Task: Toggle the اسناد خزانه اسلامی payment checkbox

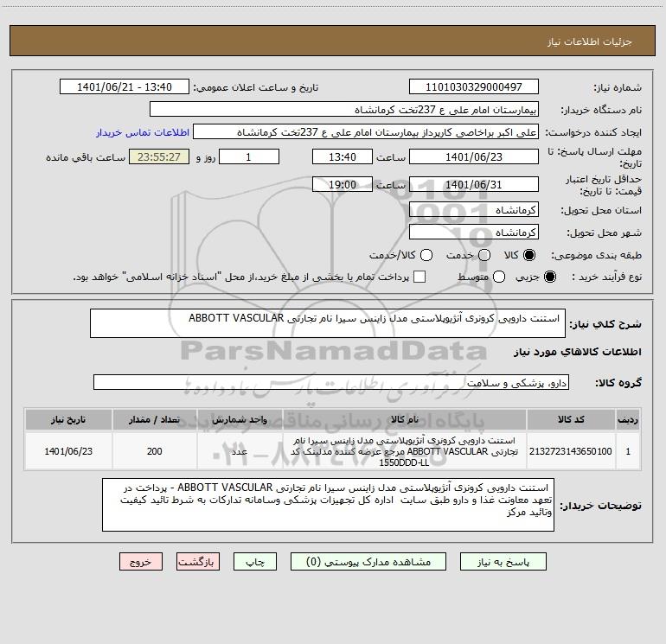Action: click(419, 277)
